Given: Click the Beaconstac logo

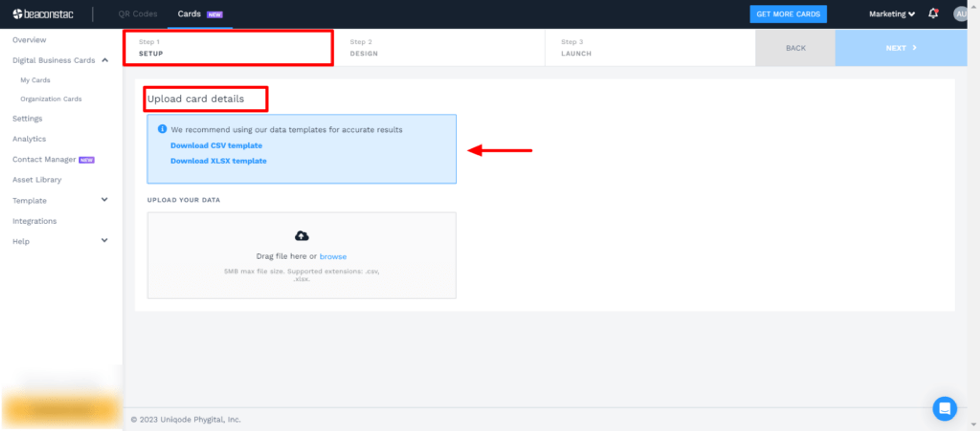Looking at the screenshot, I should click(x=43, y=14).
